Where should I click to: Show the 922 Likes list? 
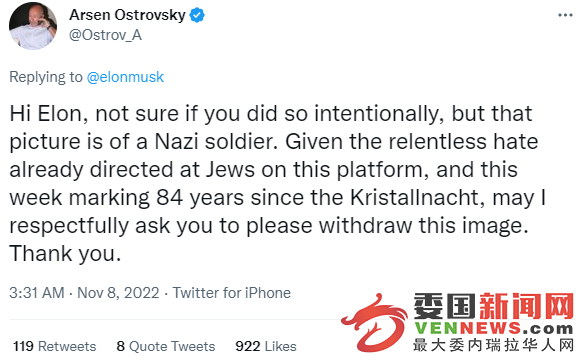click(x=266, y=346)
